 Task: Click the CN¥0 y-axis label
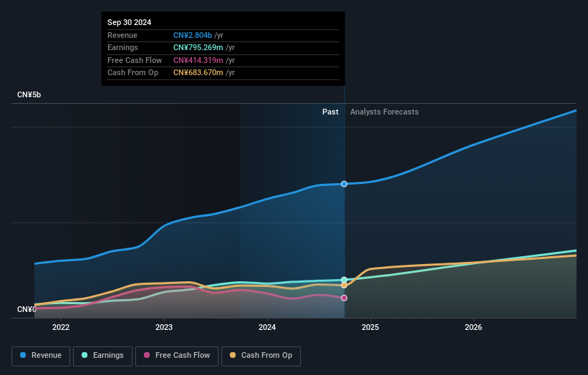(x=26, y=309)
